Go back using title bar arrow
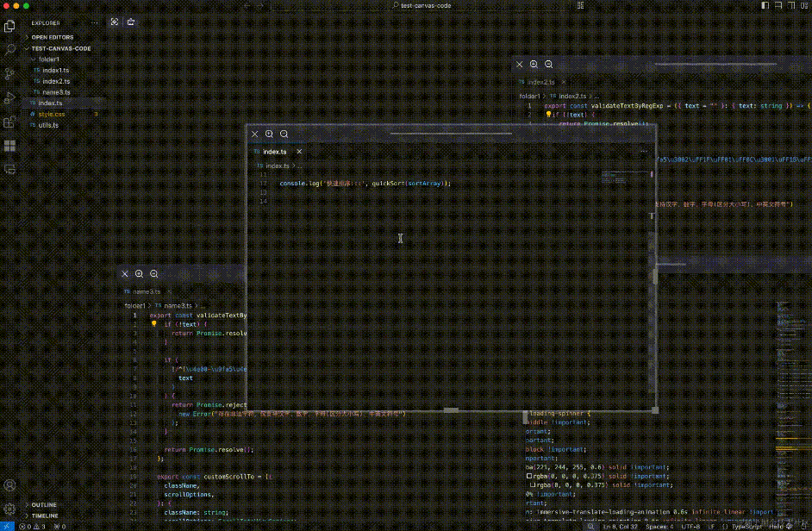Screen dimensions: 812x531 247,6
